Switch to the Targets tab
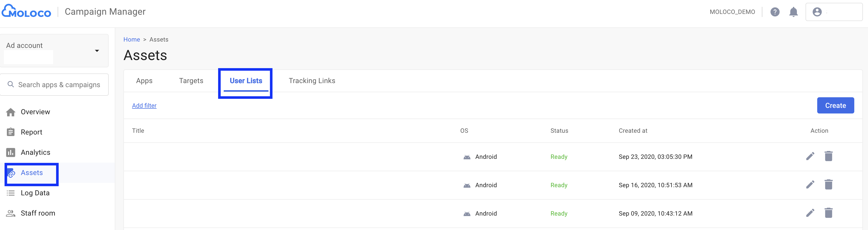The image size is (868, 230). (191, 81)
